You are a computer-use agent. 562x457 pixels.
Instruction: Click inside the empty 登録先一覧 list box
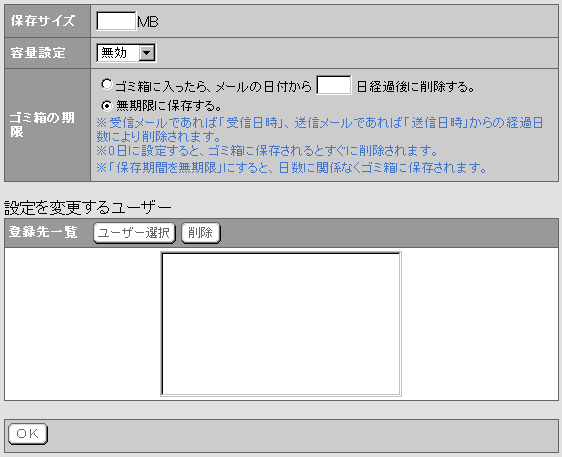point(281,324)
